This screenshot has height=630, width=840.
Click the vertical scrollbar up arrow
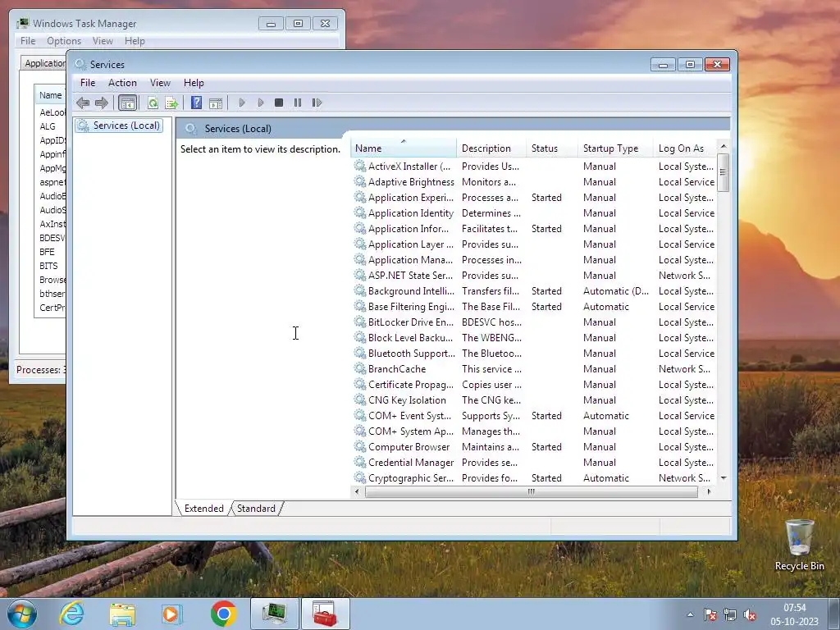point(724,146)
